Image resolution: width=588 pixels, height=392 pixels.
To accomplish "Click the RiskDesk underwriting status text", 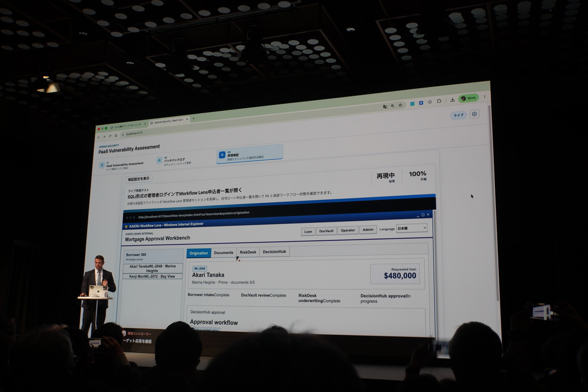I will coord(319,298).
